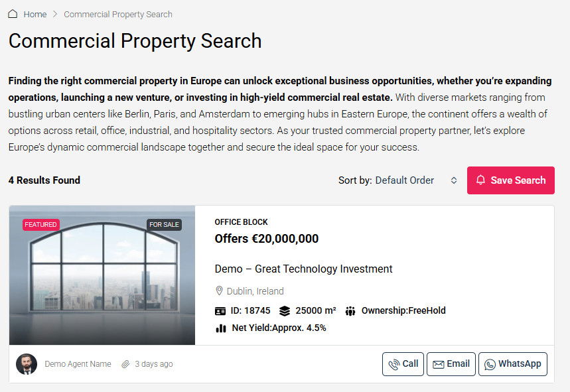
Task: Email the agent about the listing
Action: pos(451,364)
